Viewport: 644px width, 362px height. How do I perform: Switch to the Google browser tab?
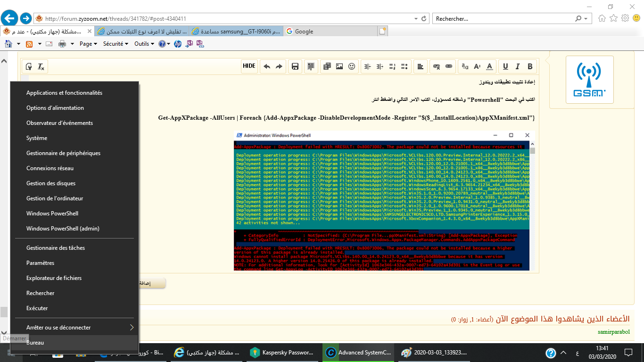330,32
